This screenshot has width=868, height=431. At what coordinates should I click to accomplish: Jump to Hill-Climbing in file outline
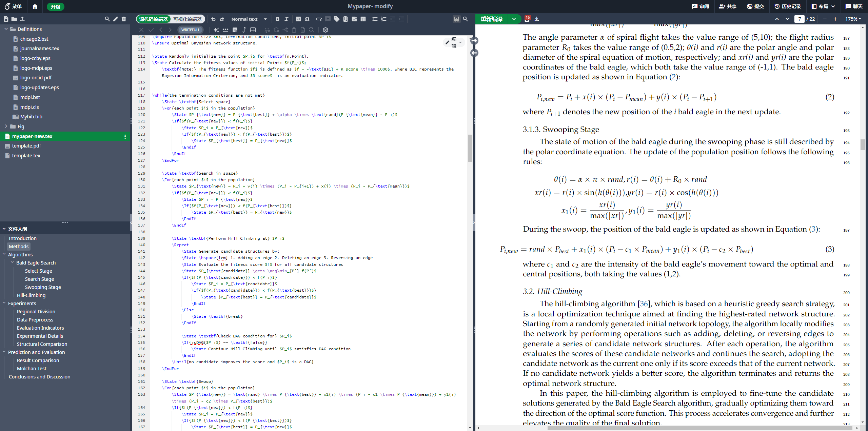pos(31,295)
